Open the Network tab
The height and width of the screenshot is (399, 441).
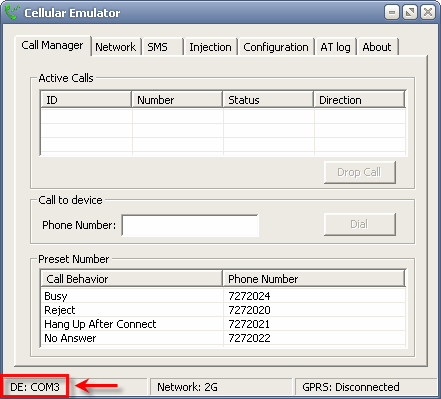[116, 47]
